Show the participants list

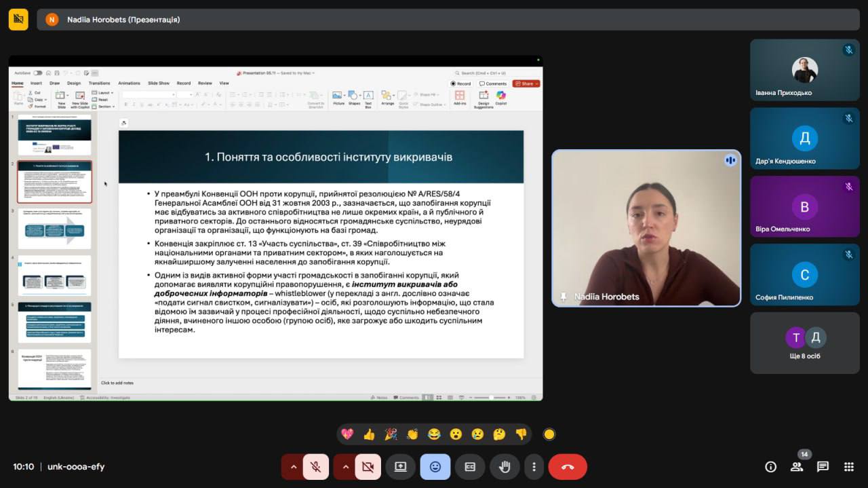pos(797,467)
